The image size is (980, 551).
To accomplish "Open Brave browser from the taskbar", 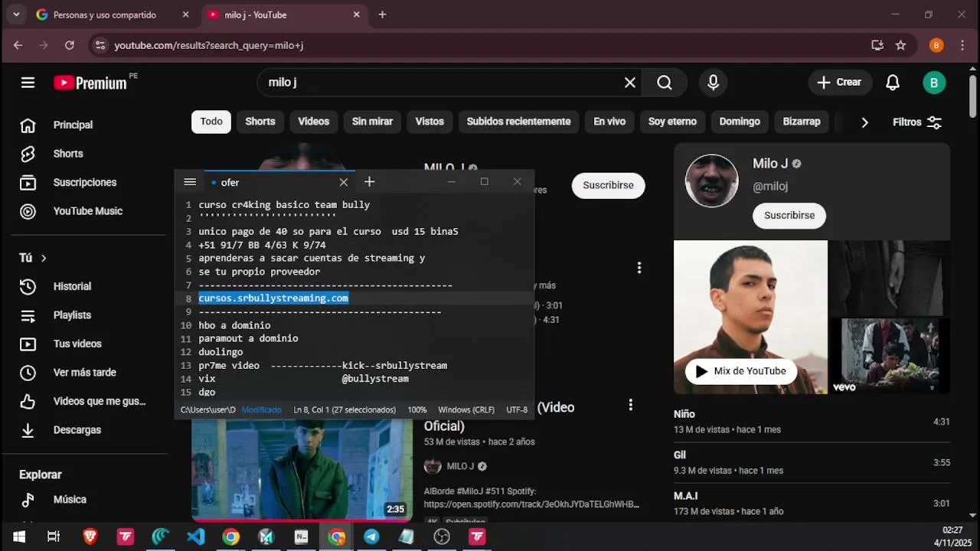I will [90, 537].
